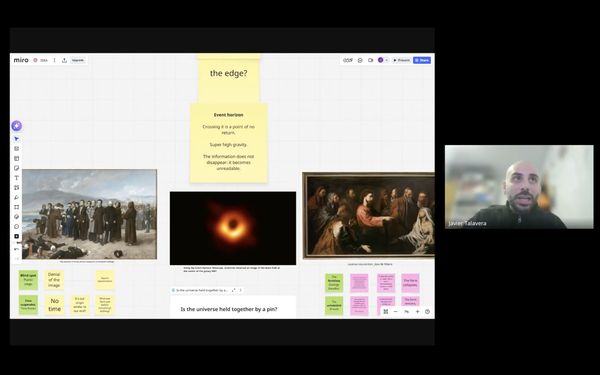
Task: Open the sticker and emoji tool
Action: pyautogui.click(x=16, y=217)
